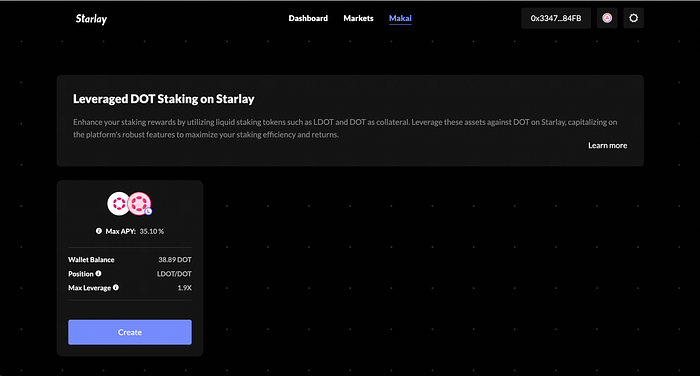Click the info icon next to Max Leverage
The image size is (700, 376).
116,288
